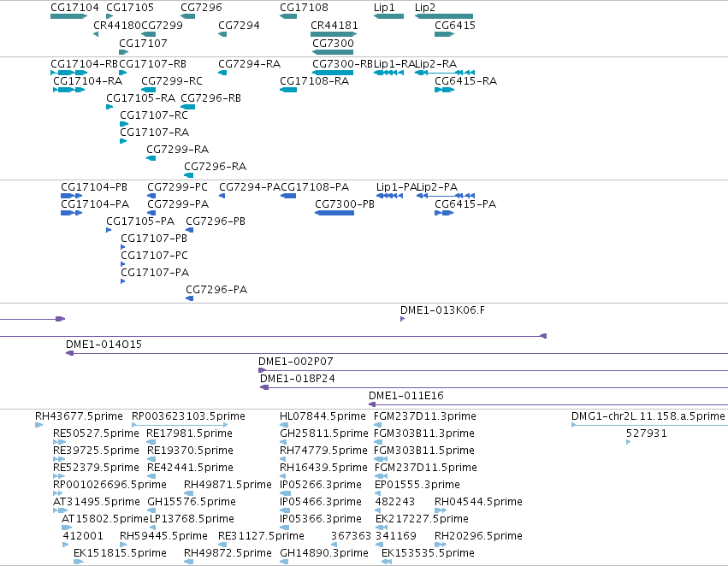Select transcript CG7300-RB
Image resolution: width=728 pixels, height=566 pixels.
point(333,73)
